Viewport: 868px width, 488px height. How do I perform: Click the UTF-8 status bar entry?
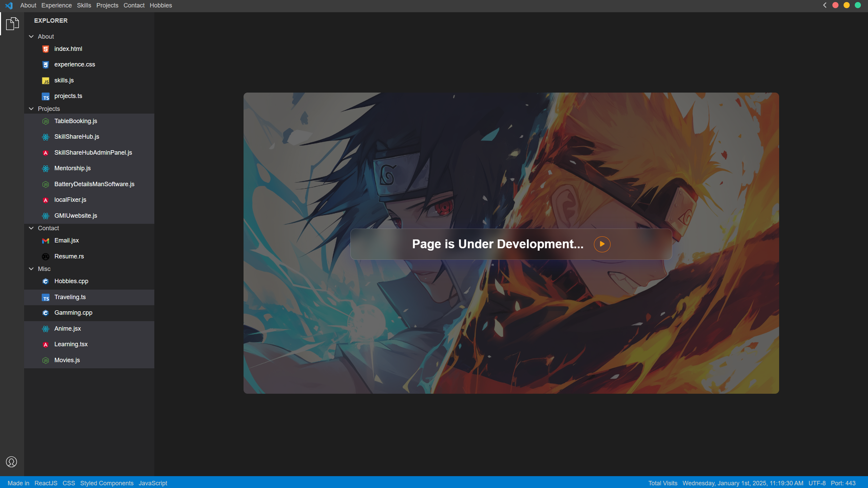pyautogui.click(x=817, y=483)
